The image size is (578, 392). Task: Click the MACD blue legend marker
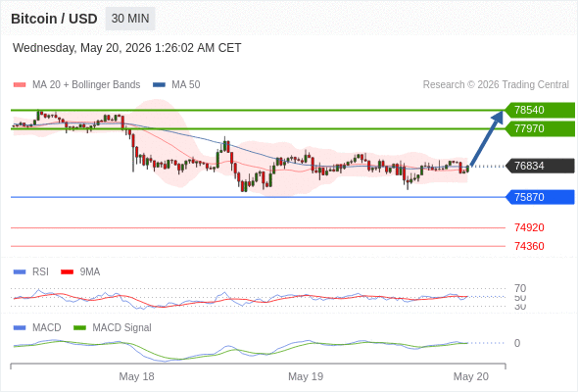[20, 328]
